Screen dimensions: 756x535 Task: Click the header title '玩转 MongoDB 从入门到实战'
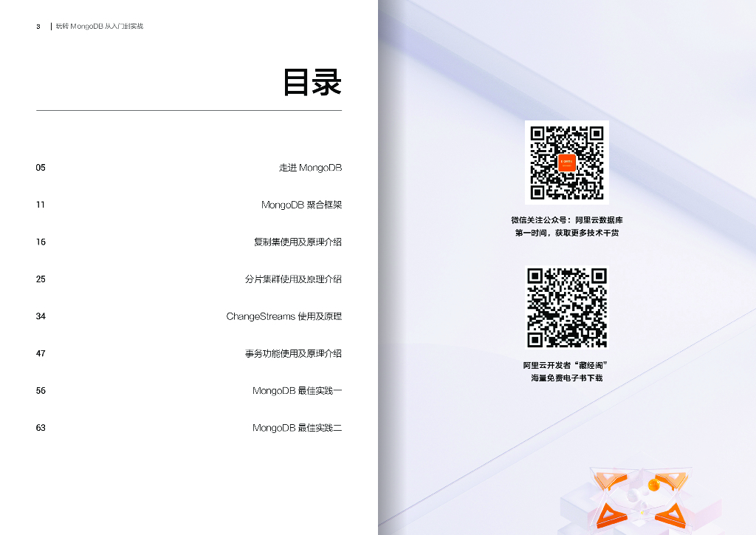100,27
